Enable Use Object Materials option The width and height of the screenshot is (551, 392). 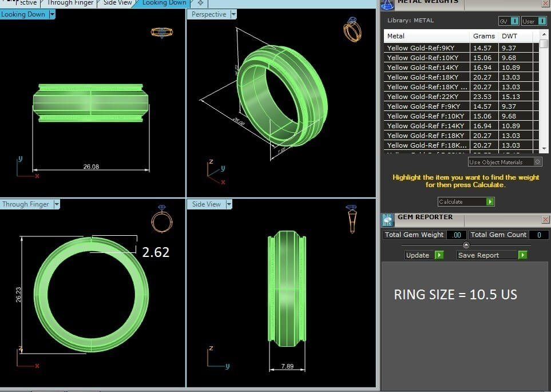[537, 162]
